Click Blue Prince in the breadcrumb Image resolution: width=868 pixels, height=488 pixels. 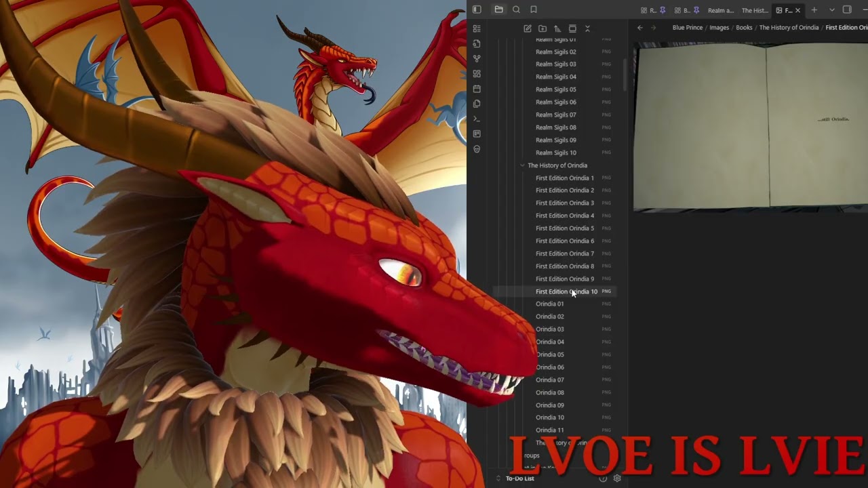(x=688, y=28)
